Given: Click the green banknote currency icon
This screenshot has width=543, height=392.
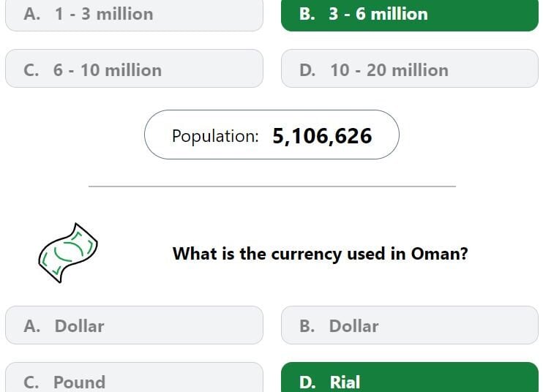Looking at the screenshot, I should [68, 253].
